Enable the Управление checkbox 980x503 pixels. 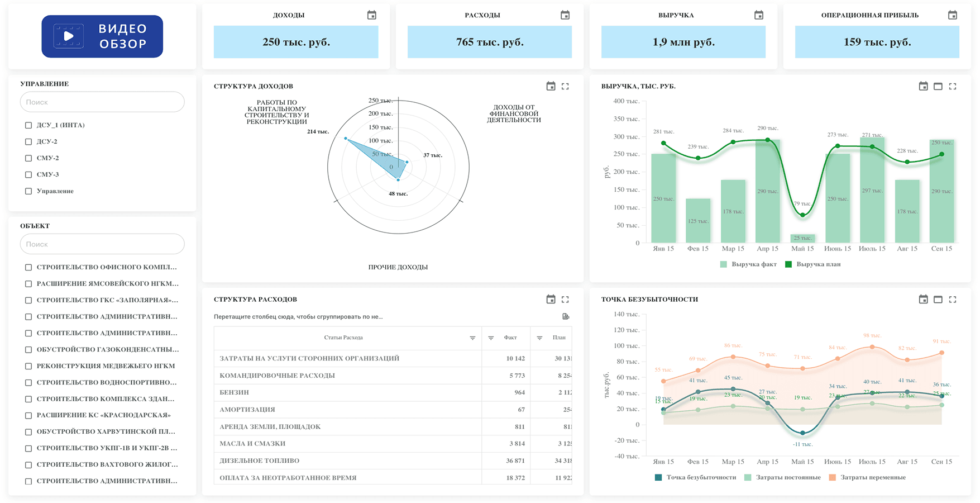pos(28,191)
